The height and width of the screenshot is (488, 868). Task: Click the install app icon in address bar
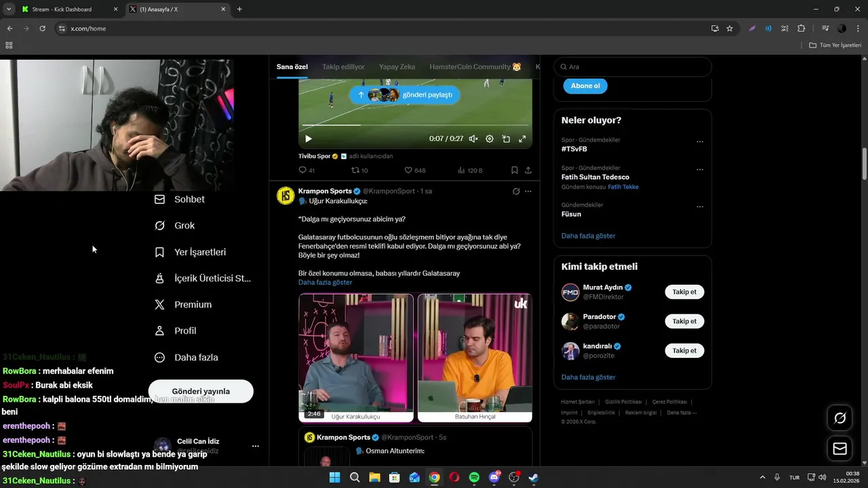715,28
